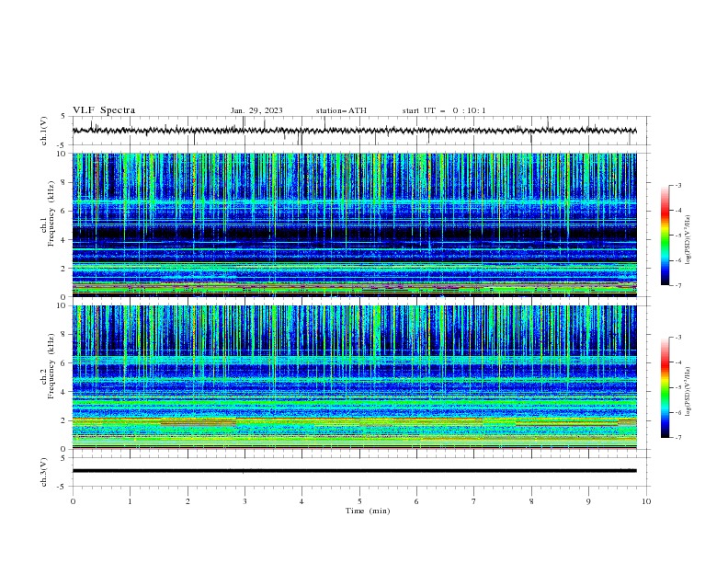Click the upper PSD color bar
The height and width of the screenshot is (563, 728).
(665, 235)
